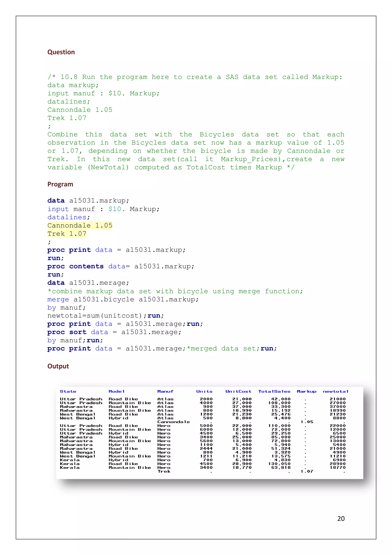
Task: Click the 'Cannondale' Manuf cell in output
Action: 174,422
